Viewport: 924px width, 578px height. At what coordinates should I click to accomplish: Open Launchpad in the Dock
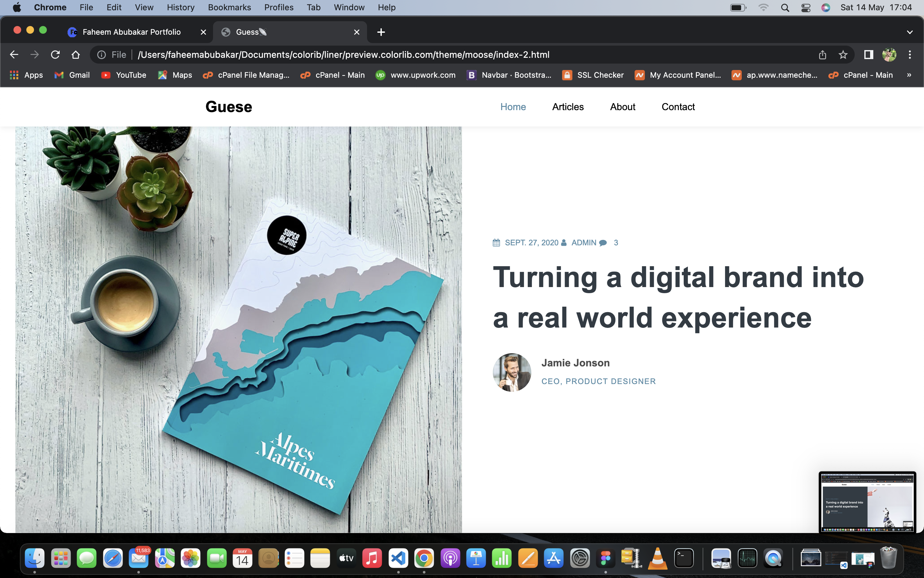click(61, 558)
